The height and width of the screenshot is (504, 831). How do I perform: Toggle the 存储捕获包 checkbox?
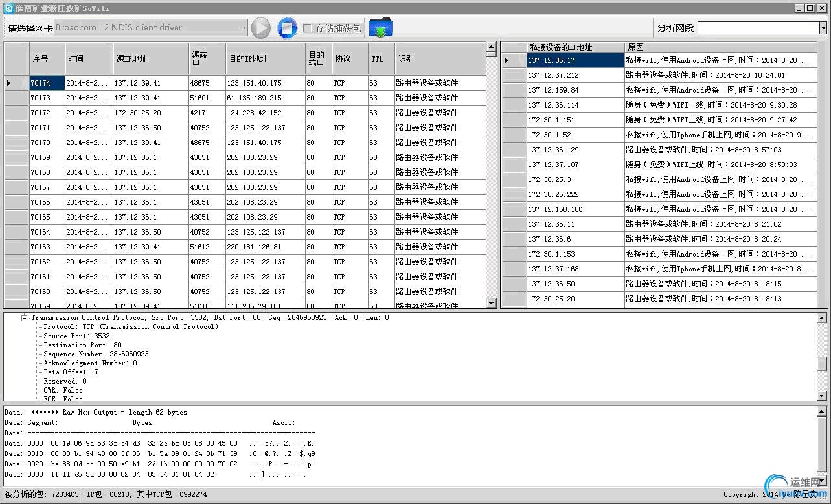coord(308,29)
